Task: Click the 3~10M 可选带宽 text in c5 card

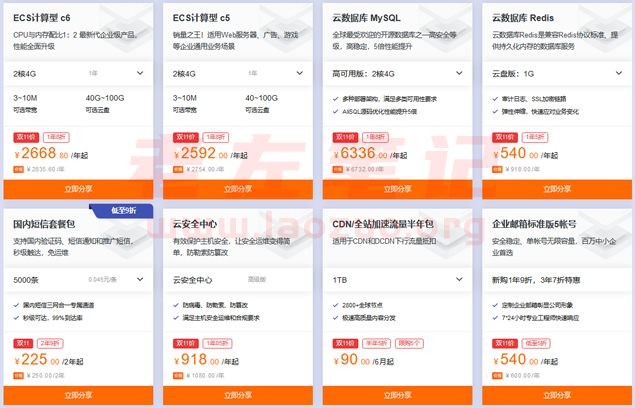Action: (x=185, y=103)
